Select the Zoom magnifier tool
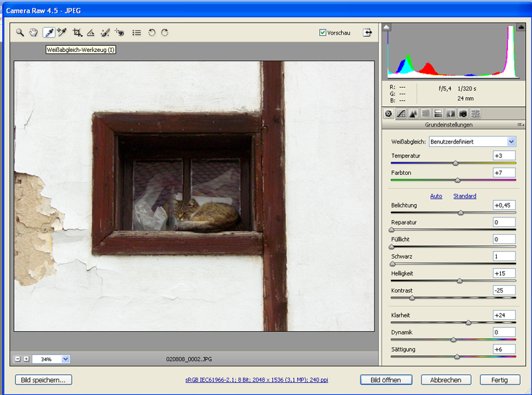Image resolution: width=532 pixels, height=395 pixels. pyautogui.click(x=20, y=32)
